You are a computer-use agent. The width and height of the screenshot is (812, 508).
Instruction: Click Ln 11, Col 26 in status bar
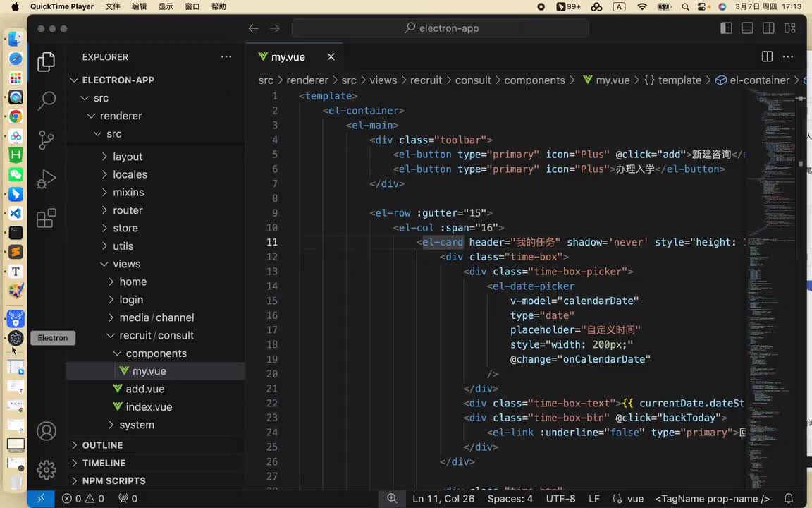[x=443, y=499]
